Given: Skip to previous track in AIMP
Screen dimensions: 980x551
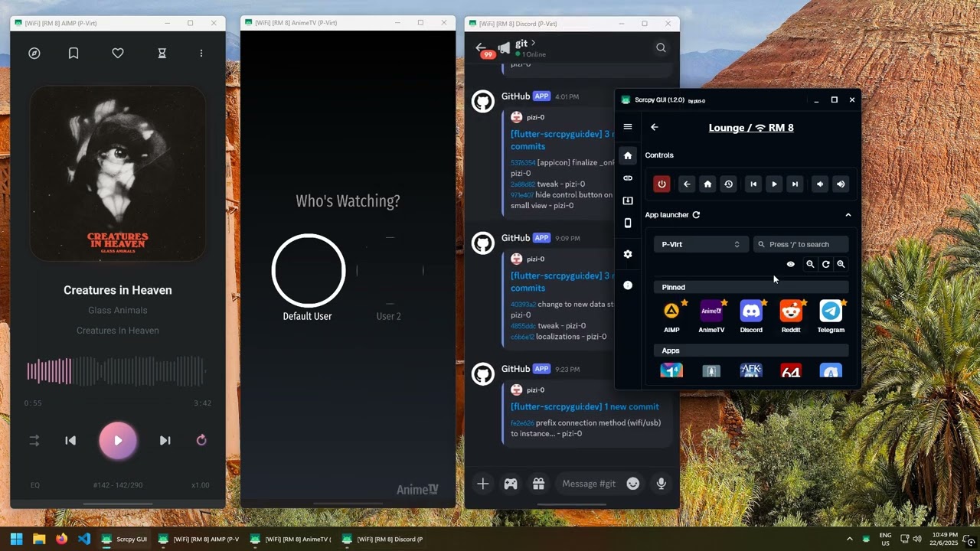Looking at the screenshot, I should (70, 441).
